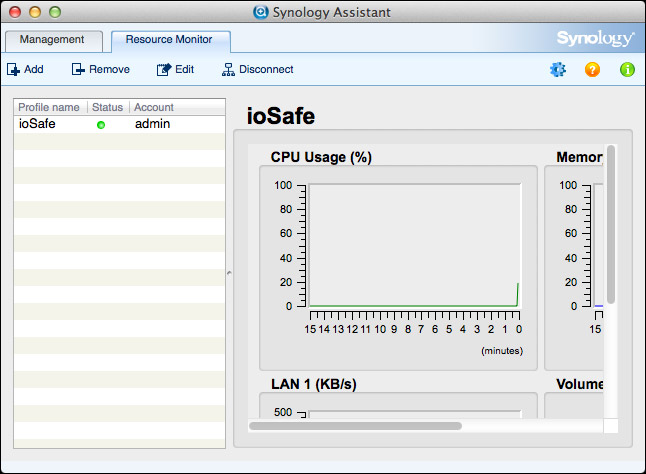This screenshot has width=646, height=474.
Task: Select the Resource Monitor tab
Action: (171, 40)
